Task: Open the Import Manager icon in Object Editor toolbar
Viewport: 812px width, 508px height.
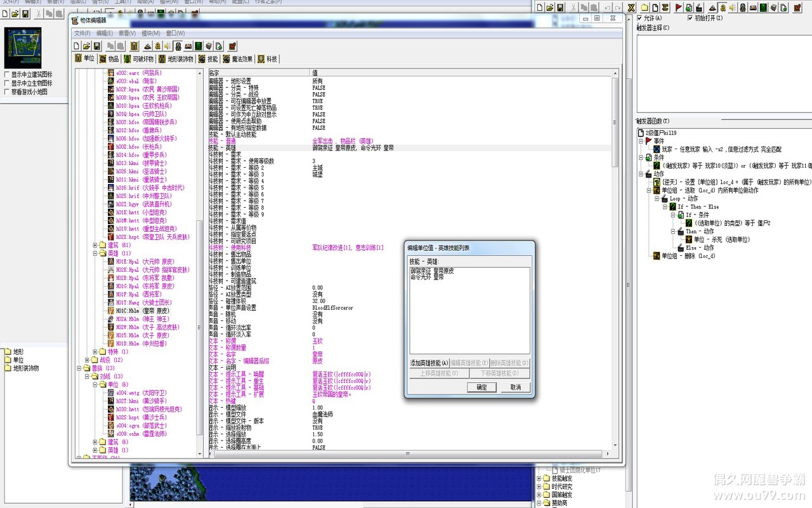Action: coord(218,46)
